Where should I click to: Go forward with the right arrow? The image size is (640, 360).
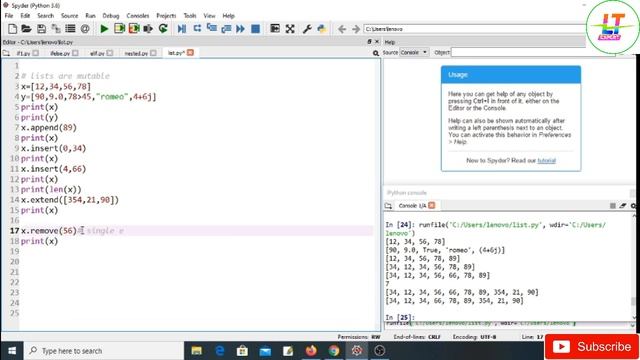click(x=356, y=29)
